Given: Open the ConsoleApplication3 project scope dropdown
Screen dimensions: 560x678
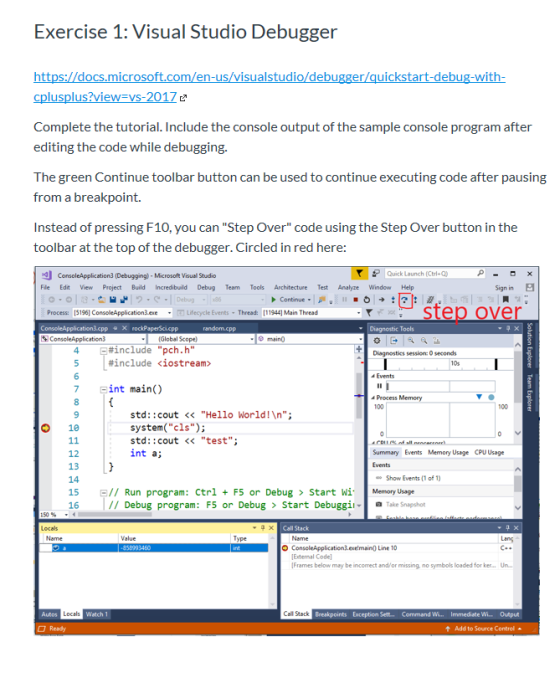Looking at the screenshot, I should 93,339.
